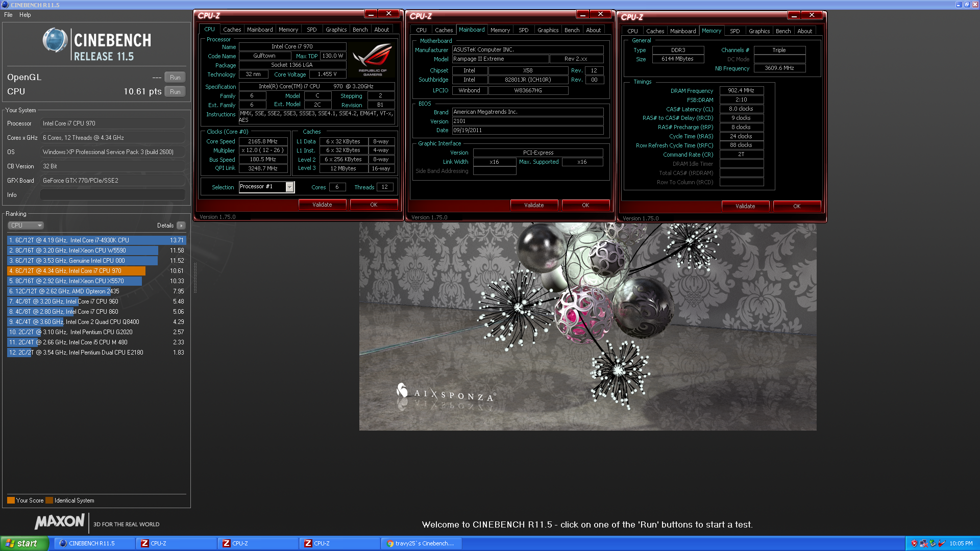Image resolution: width=980 pixels, height=551 pixels.
Task: Click the Core Speed value 2165.8 MHz
Action: click(x=263, y=141)
